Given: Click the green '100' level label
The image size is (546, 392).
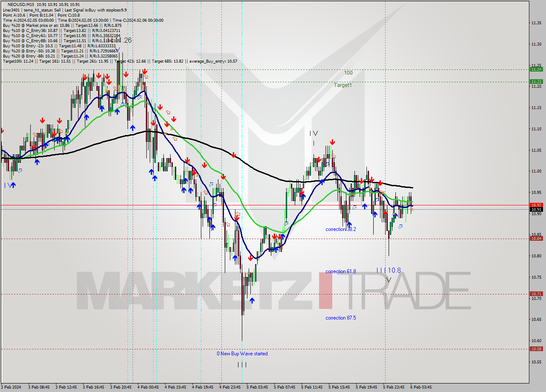Looking at the screenshot, I should [x=349, y=73].
